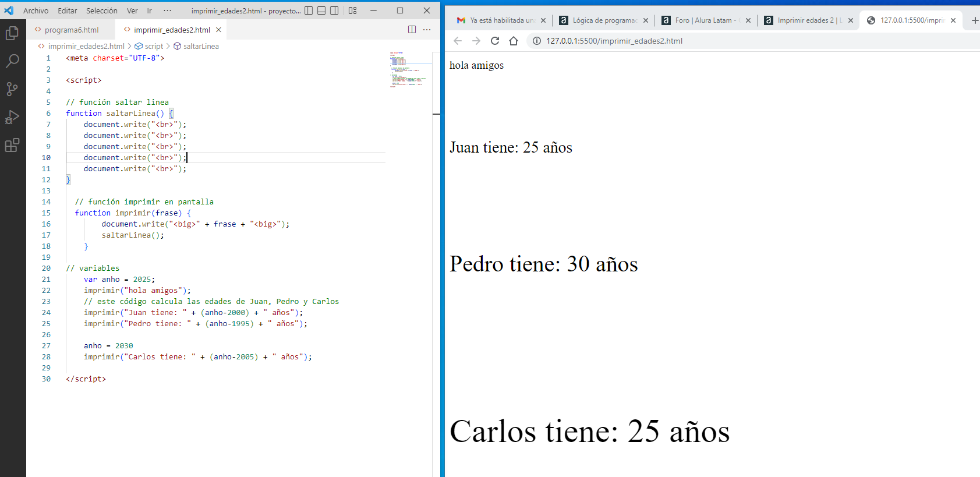Close the 'Lógica de programación' tab
Screen dimensions: 980x477
coord(646,20)
